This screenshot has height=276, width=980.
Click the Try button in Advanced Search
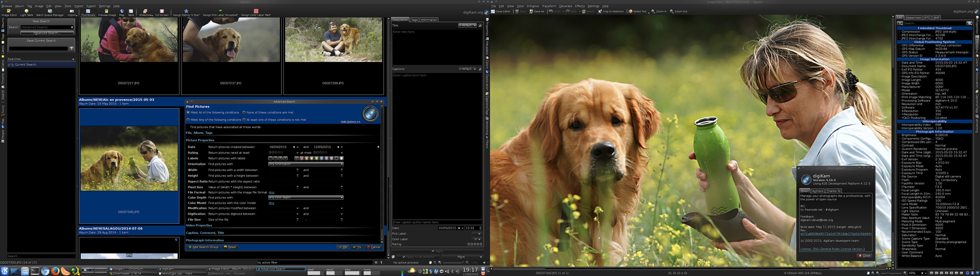pyautogui.click(x=357, y=247)
